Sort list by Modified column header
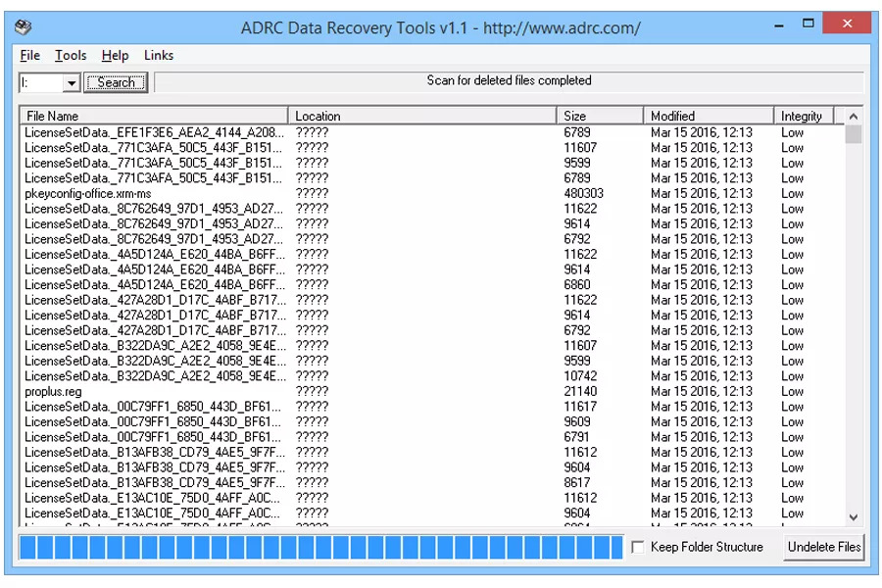882x588 pixels. pos(708,116)
